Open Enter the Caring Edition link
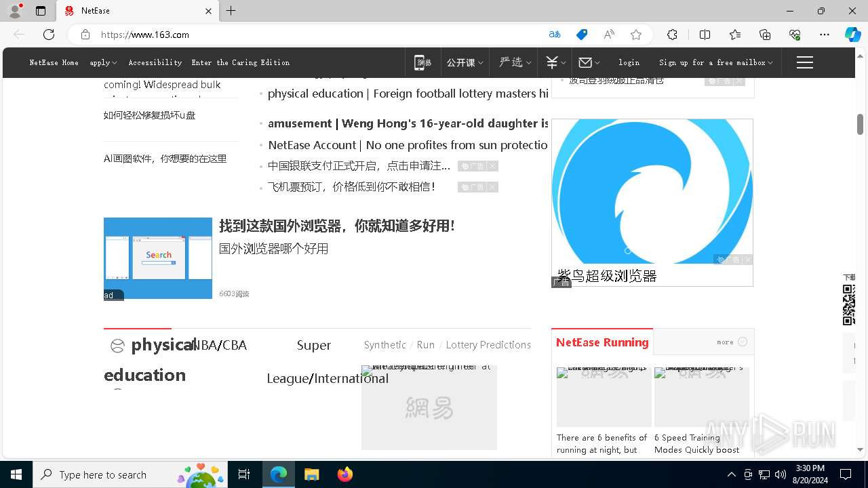 click(x=241, y=62)
